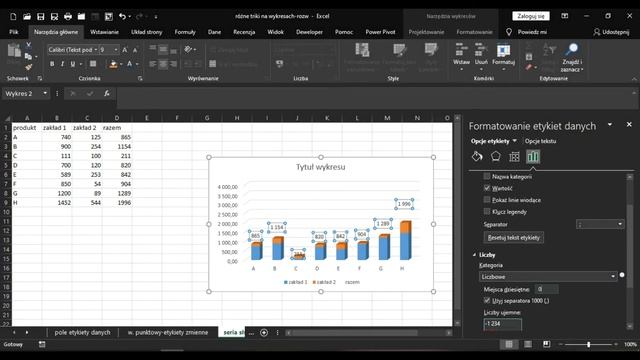Click the Miejsca dziesiętne input field
640x360 pixels.
click(547, 289)
